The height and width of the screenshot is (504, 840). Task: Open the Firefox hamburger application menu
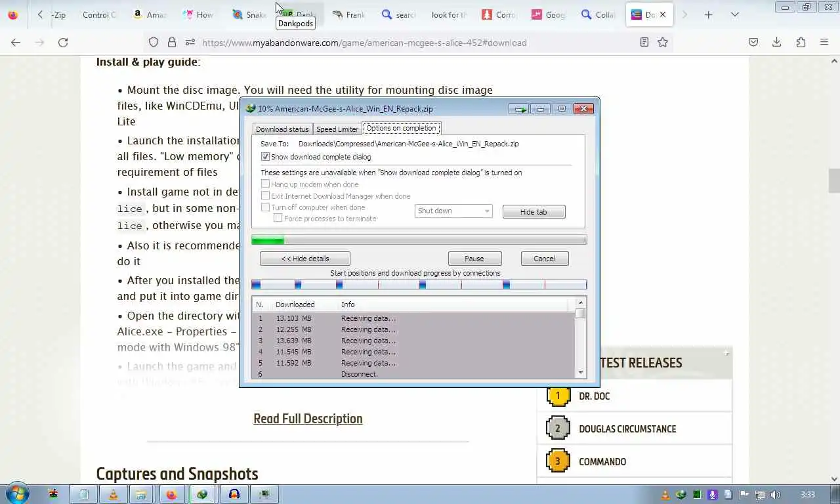click(824, 42)
